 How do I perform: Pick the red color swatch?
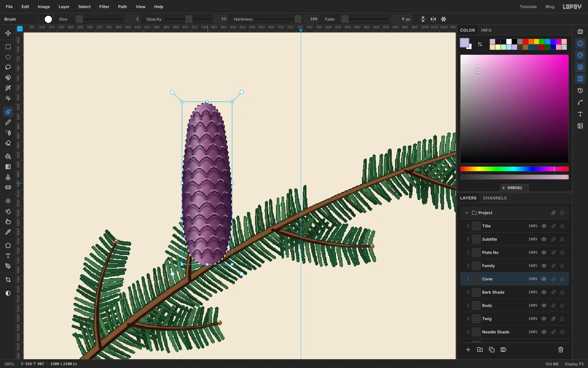tap(526, 42)
